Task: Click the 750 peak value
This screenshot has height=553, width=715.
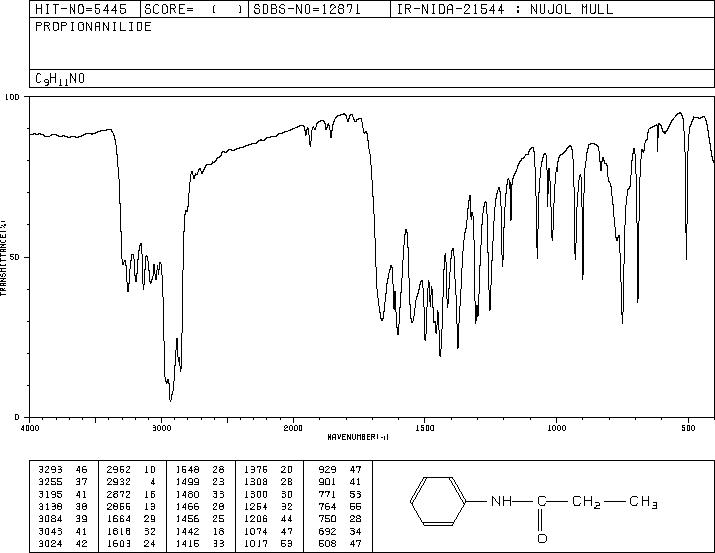Action: (x=327, y=519)
